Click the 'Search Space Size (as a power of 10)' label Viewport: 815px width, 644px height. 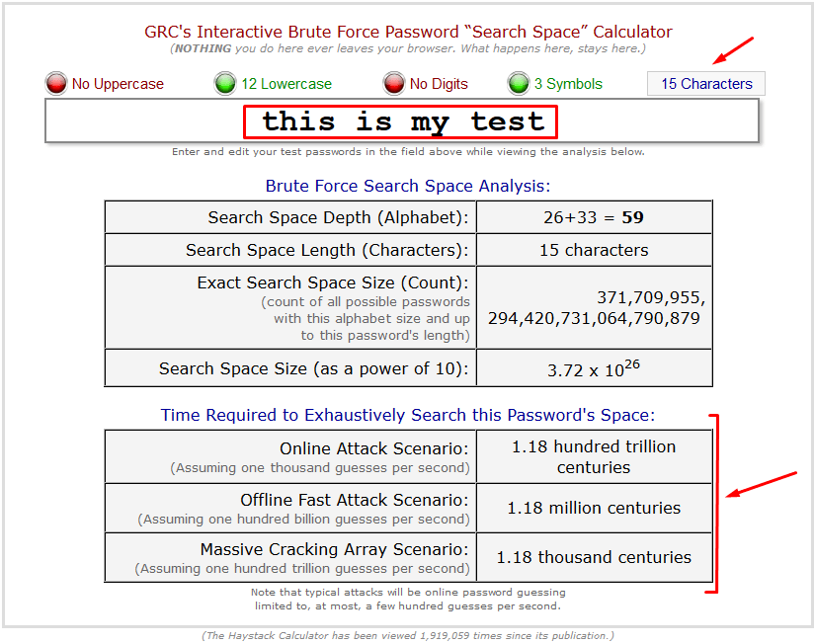(314, 368)
